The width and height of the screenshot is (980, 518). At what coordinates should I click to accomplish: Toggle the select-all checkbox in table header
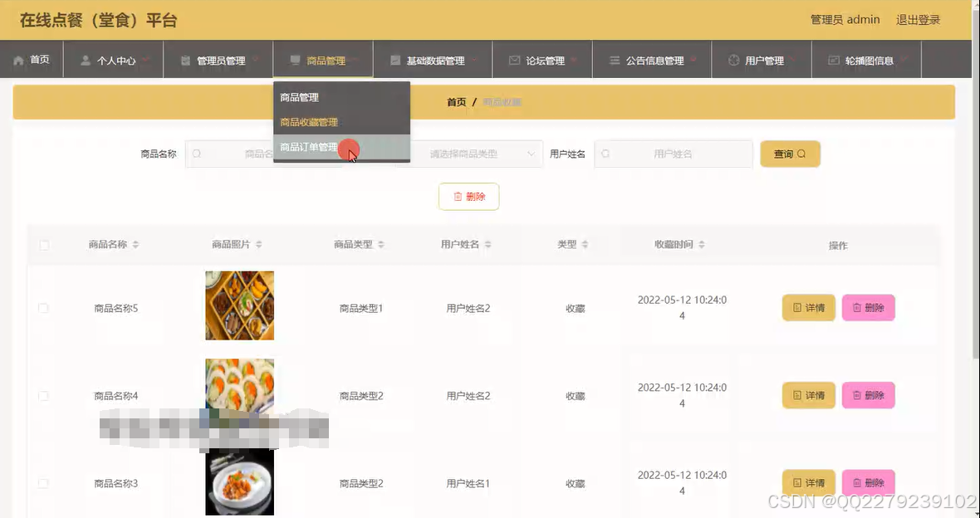tap(43, 245)
